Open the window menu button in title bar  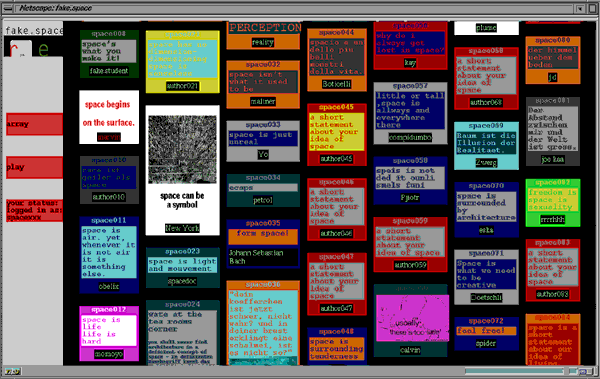(8, 8)
